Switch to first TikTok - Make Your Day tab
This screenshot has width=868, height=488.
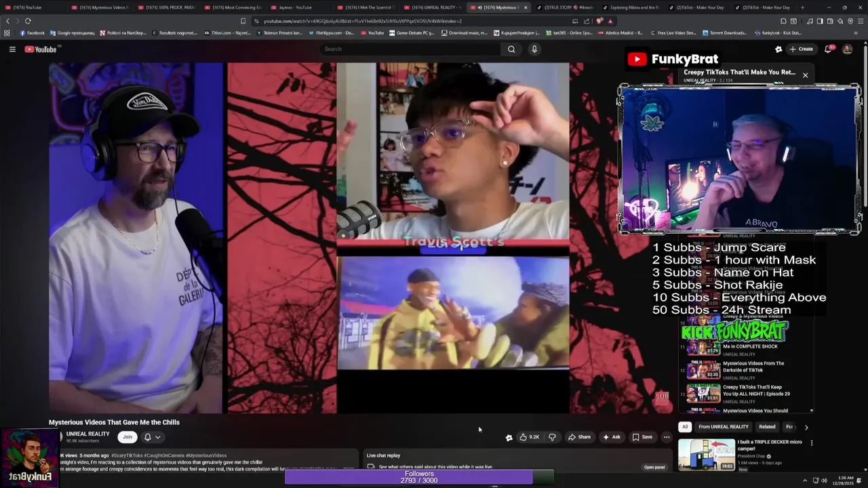click(696, 7)
